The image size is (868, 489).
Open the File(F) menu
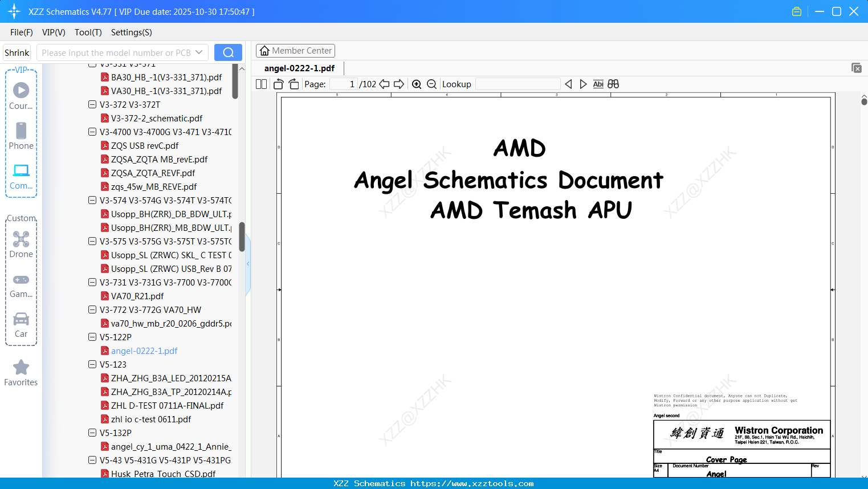(22, 32)
